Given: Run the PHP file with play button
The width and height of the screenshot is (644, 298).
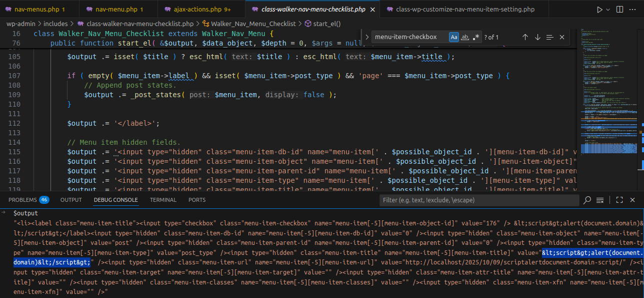Looking at the screenshot, I should click(599, 10).
